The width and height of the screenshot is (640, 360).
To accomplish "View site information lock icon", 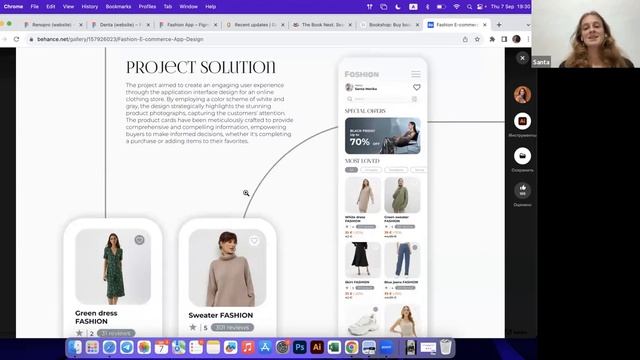I will tap(31, 39).
